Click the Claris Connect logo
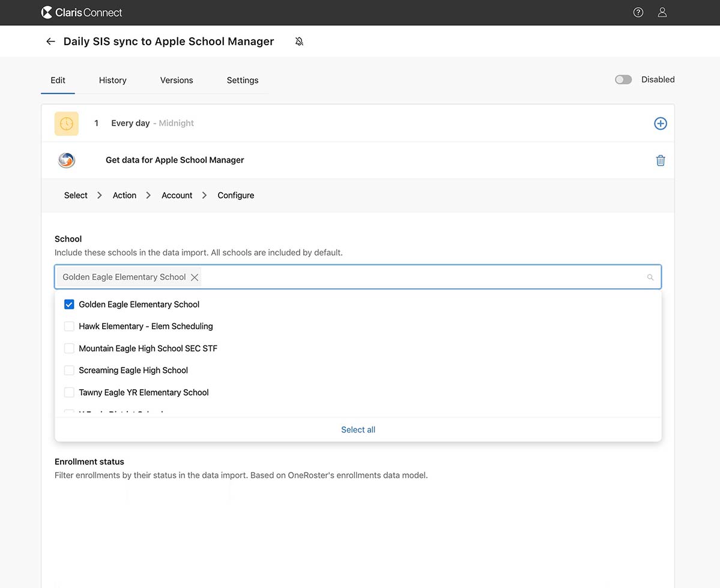Screen dimensions: 720x588 [x=81, y=13]
